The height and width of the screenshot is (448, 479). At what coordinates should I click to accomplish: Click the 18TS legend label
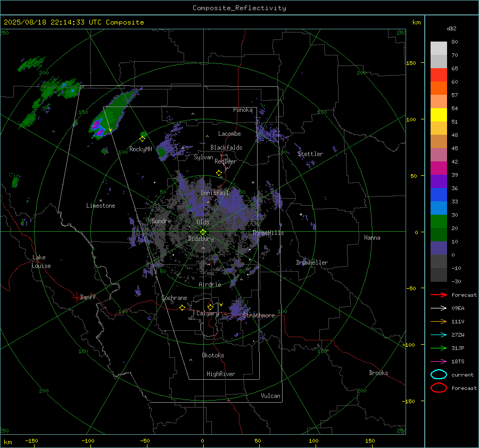tap(458, 362)
